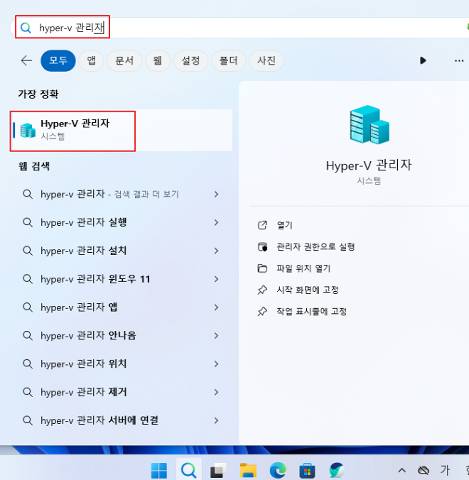Viewport: 469px width, 480px height.
Task: Click 열기 to open Hyper-V 관리자
Action: click(x=284, y=225)
